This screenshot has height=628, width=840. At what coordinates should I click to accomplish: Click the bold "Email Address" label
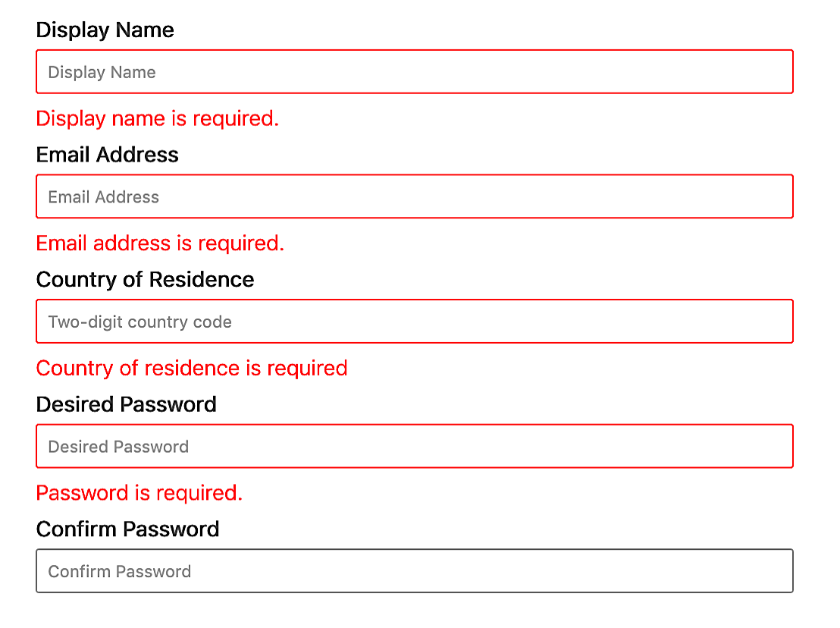(108, 155)
